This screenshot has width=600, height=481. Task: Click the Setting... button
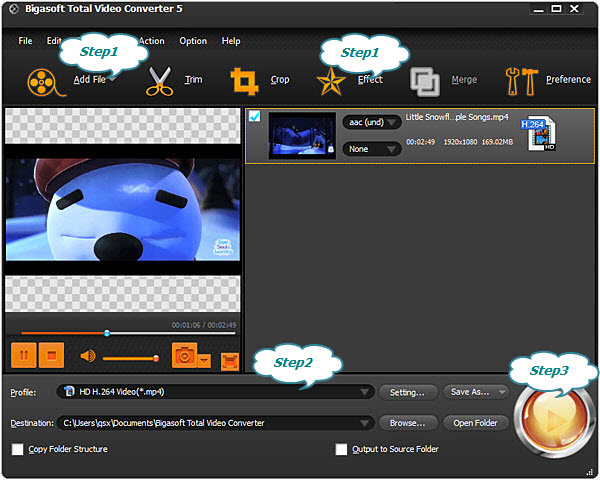pyautogui.click(x=408, y=392)
